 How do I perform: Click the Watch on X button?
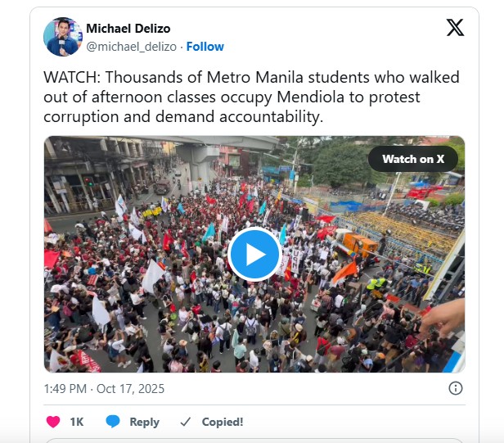pyautogui.click(x=413, y=159)
